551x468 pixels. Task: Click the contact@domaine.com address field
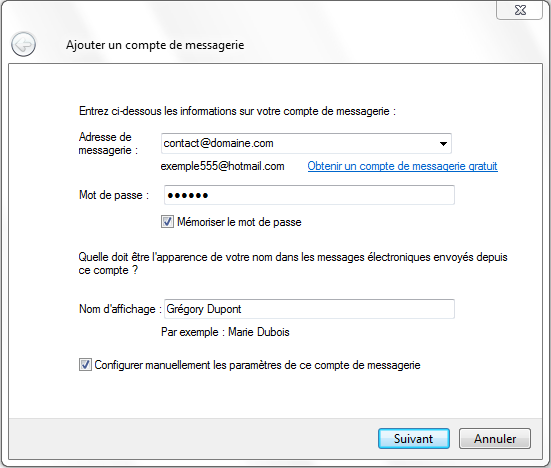coord(306,143)
